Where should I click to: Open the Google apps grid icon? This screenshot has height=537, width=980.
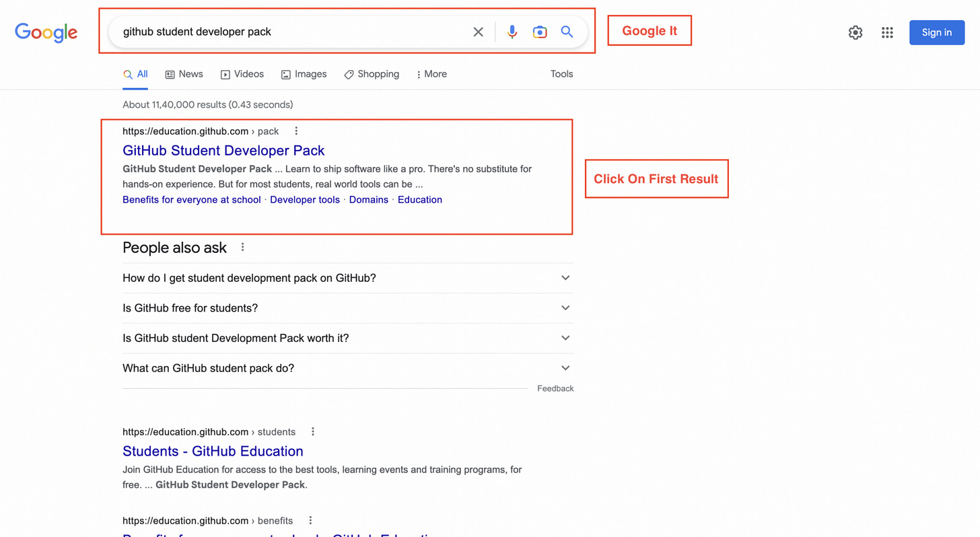tap(887, 32)
